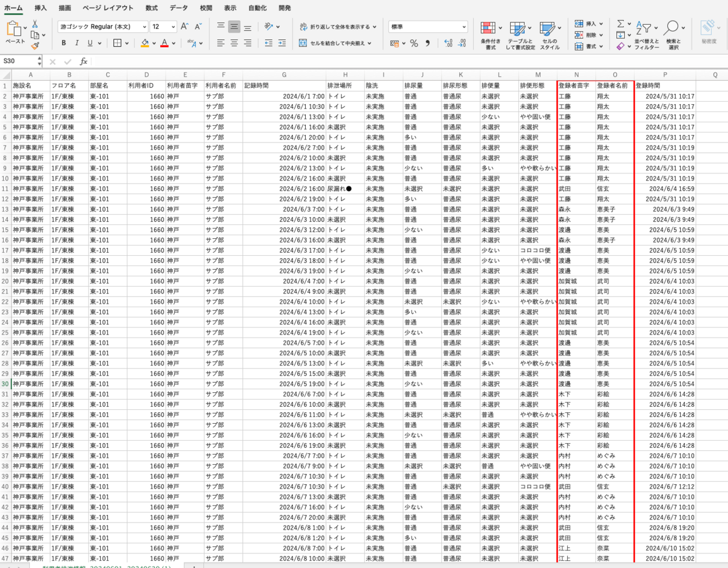This screenshot has width=728, height=568.
Task: Click the Format Painter brush icon
Action: click(x=35, y=45)
